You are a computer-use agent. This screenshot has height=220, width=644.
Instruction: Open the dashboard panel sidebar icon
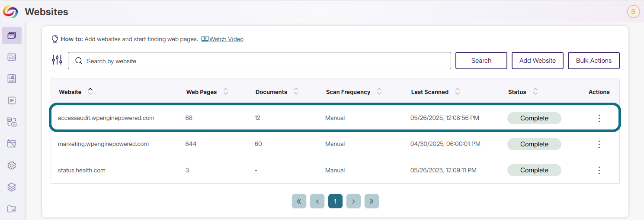[x=12, y=57]
